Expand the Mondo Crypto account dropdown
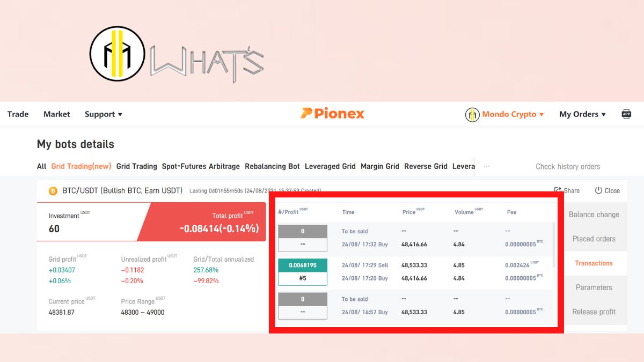Image resolution: width=644 pixels, height=362 pixels. click(x=513, y=114)
